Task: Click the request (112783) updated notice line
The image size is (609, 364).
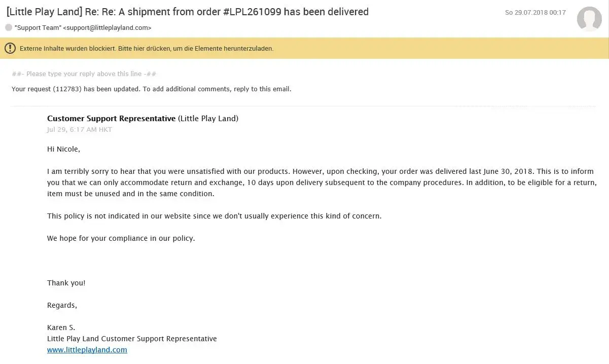Action: click(151, 89)
